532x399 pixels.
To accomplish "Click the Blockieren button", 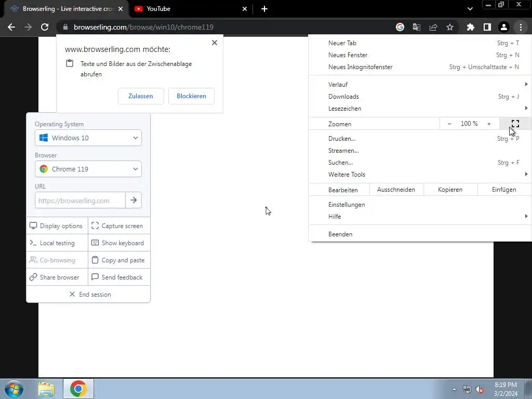I will click(x=191, y=96).
